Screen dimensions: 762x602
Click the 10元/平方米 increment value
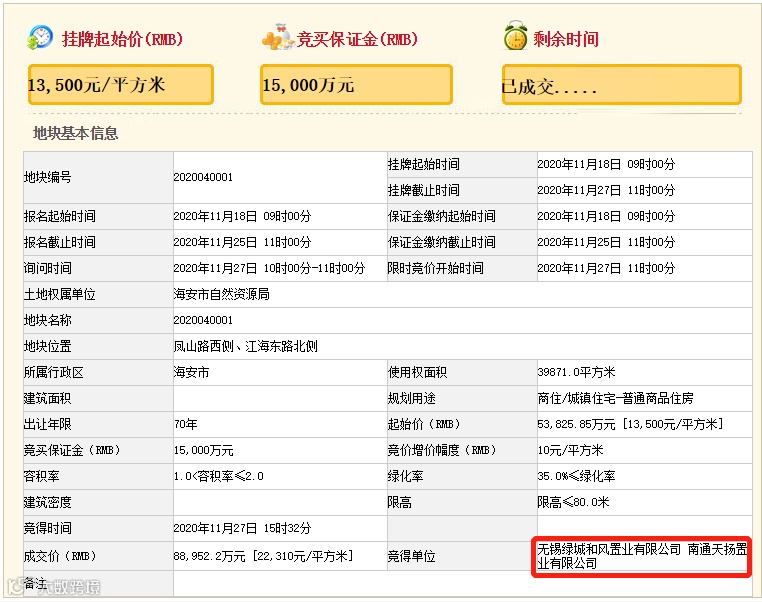click(x=570, y=450)
